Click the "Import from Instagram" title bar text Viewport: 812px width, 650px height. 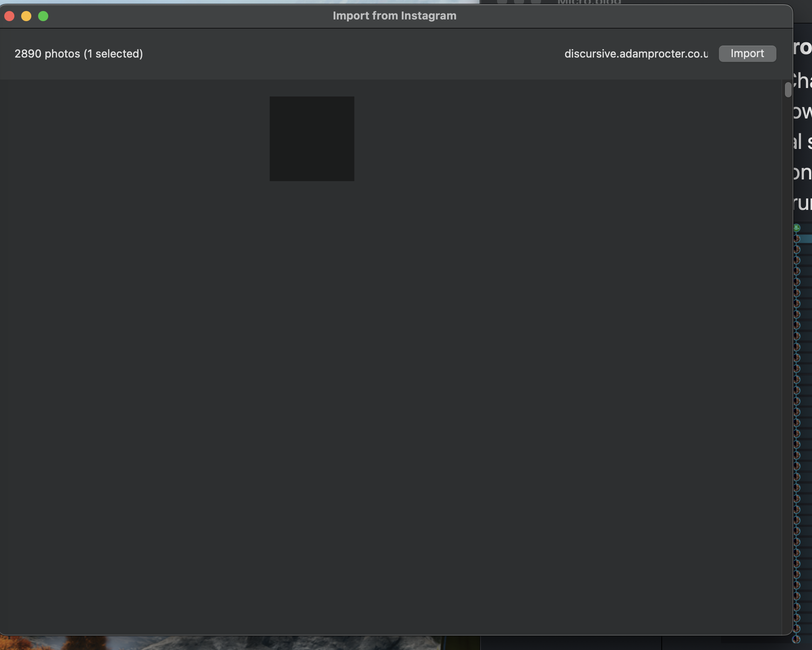click(394, 16)
